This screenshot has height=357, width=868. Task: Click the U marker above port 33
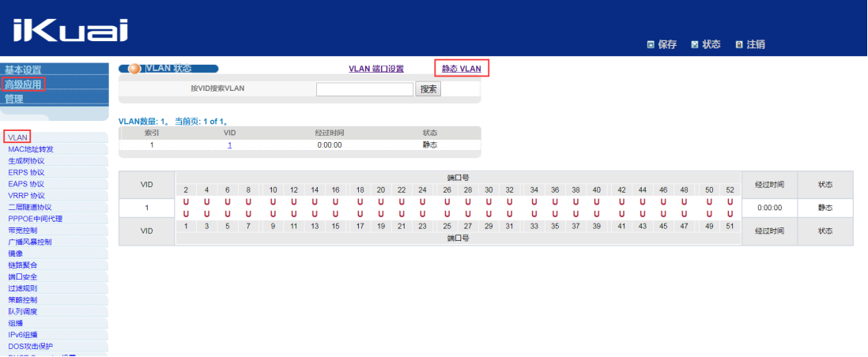[x=534, y=214]
